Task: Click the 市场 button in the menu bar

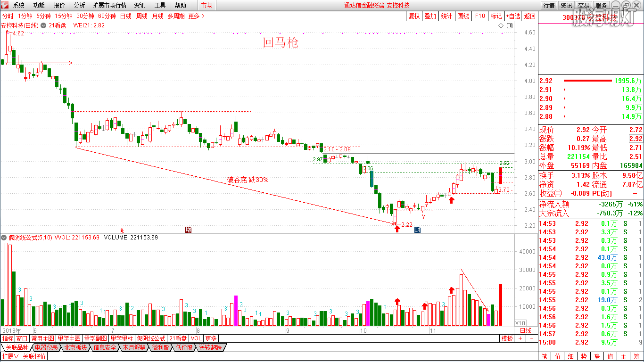Action: tap(206, 5)
